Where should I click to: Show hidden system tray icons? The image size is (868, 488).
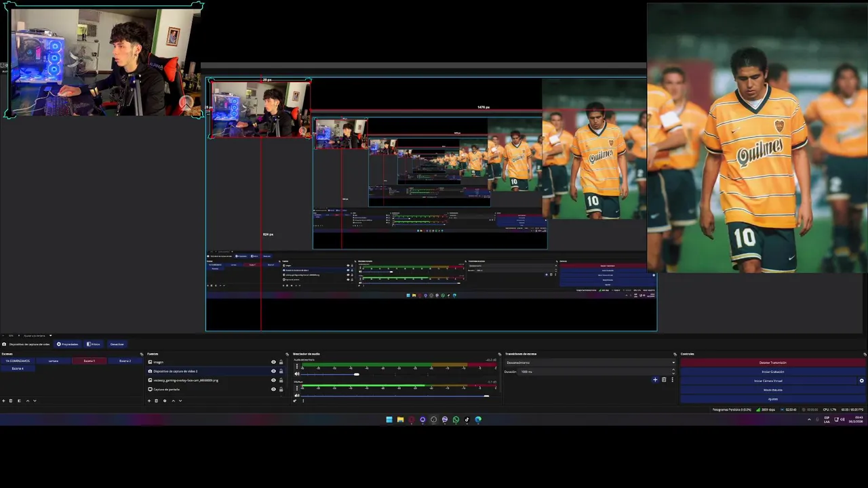coord(809,420)
